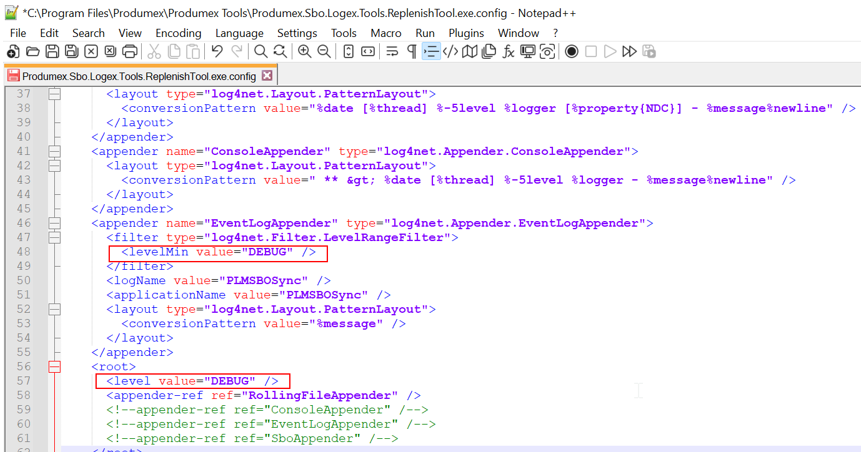Open the Window menu
The image size is (867, 456).
tap(518, 33)
